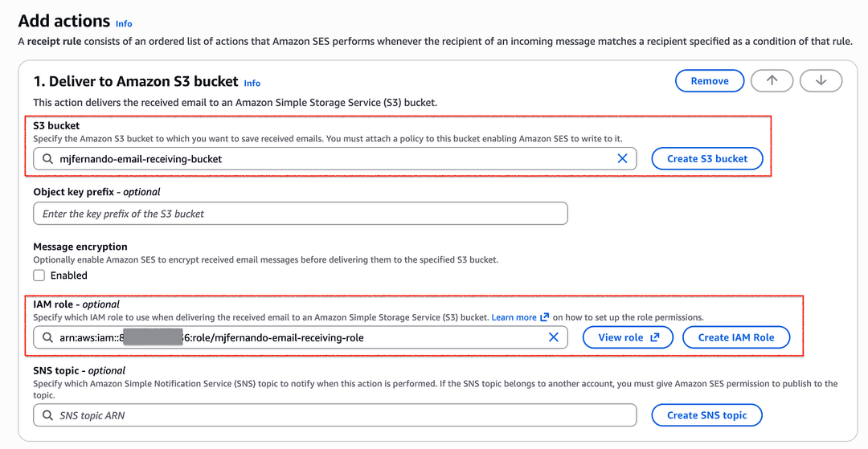Click Create SNS topic button
868x449 pixels.
click(x=707, y=415)
